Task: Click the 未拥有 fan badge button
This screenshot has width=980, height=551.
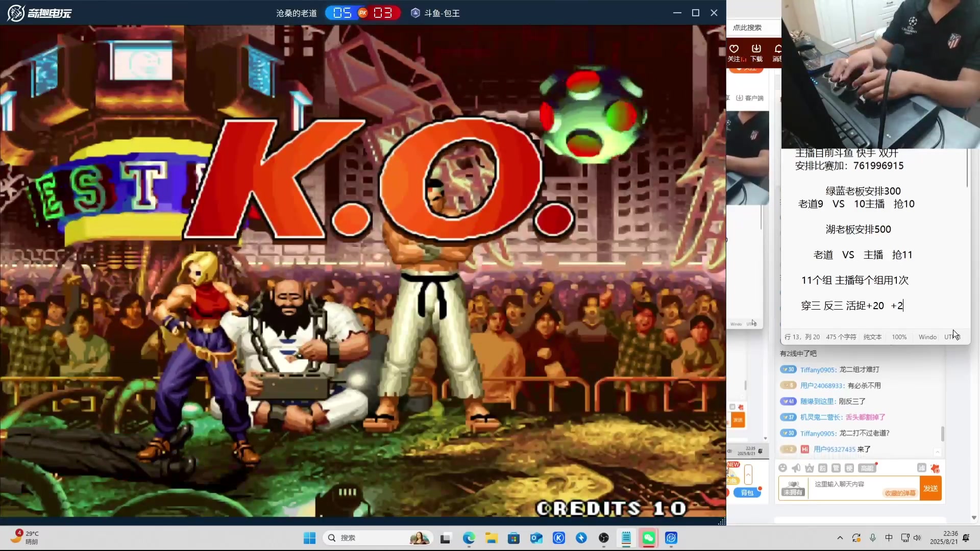Action: (x=793, y=488)
